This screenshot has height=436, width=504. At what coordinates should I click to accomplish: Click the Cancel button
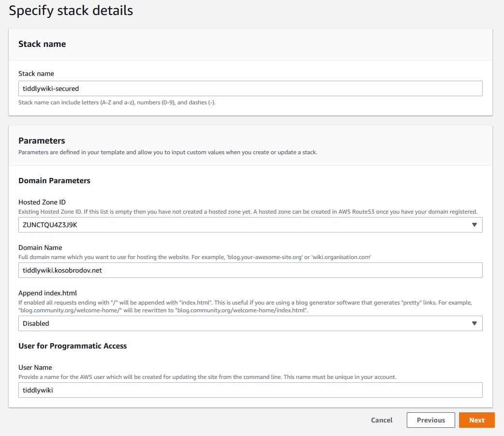pyautogui.click(x=382, y=420)
